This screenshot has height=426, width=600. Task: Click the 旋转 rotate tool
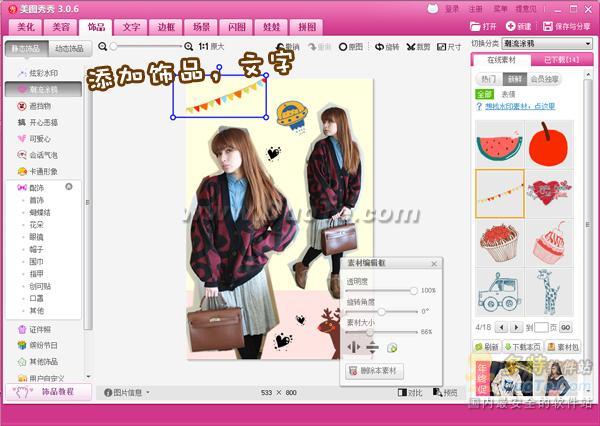tap(387, 47)
